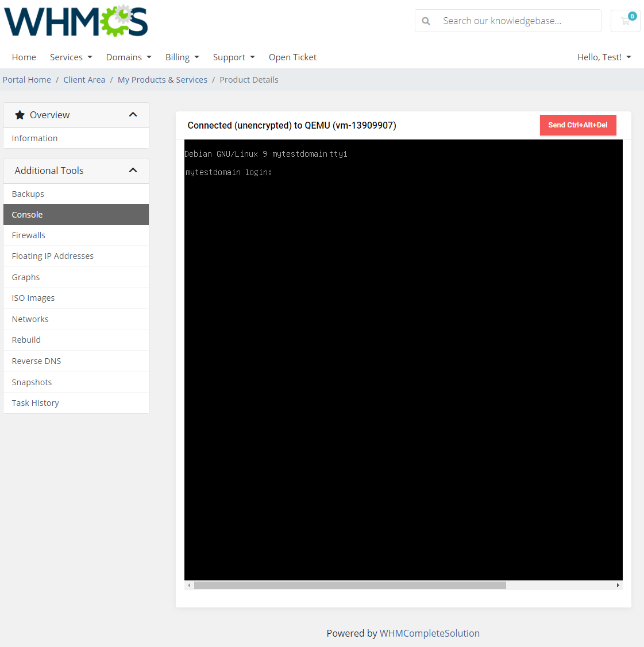
Task: Open Reverse DNS tool
Action: [76, 361]
